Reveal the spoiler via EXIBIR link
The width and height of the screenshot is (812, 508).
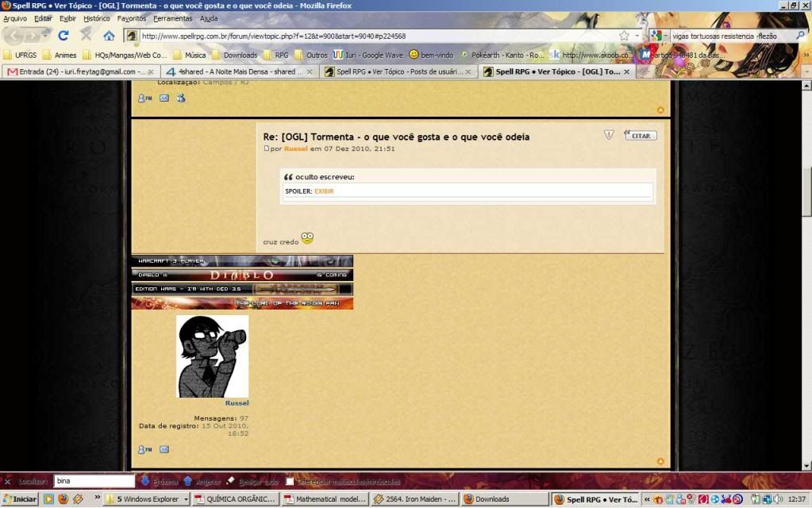pyautogui.click(x=323, y=191)
